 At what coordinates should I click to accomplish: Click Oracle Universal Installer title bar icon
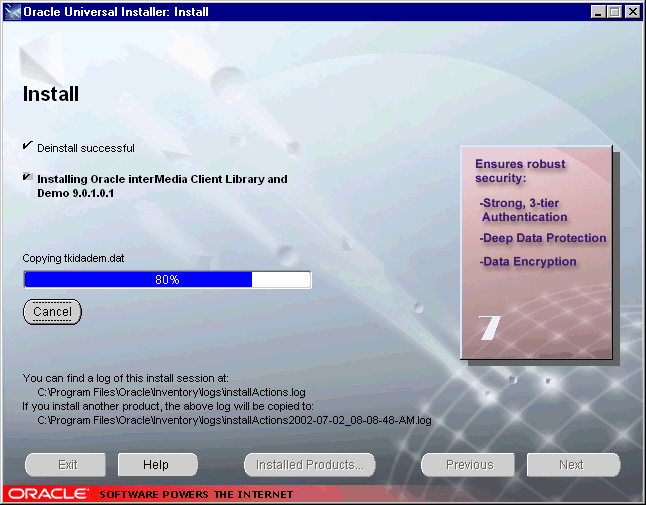click(x=12, y=12)
